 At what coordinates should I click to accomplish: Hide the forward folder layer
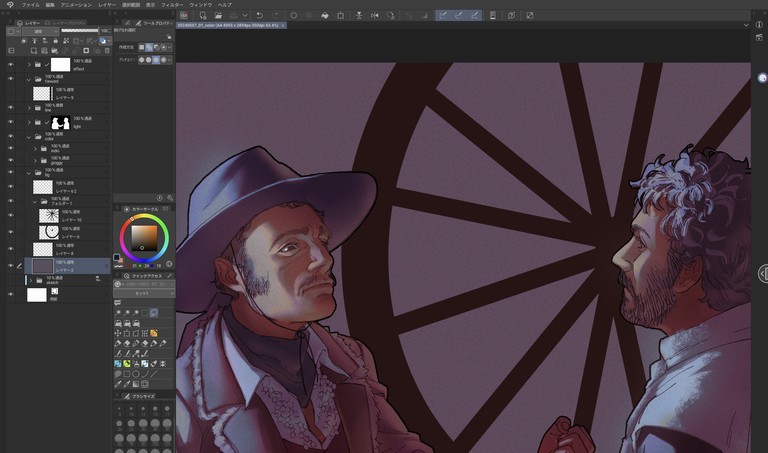(x=10, y=79)
